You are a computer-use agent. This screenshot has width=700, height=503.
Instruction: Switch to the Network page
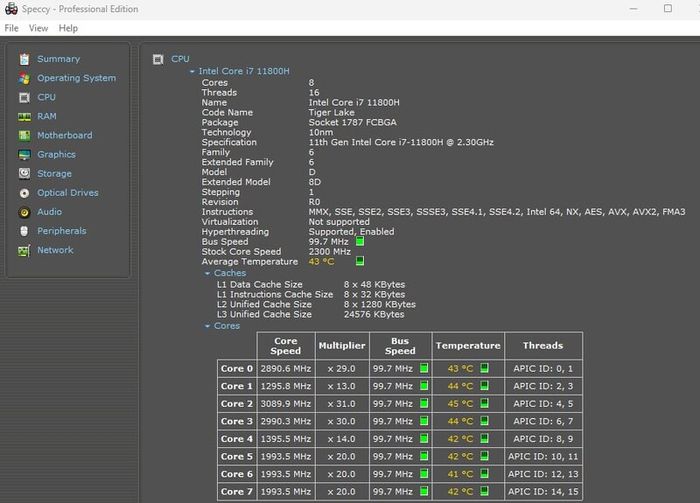point(55,250)
